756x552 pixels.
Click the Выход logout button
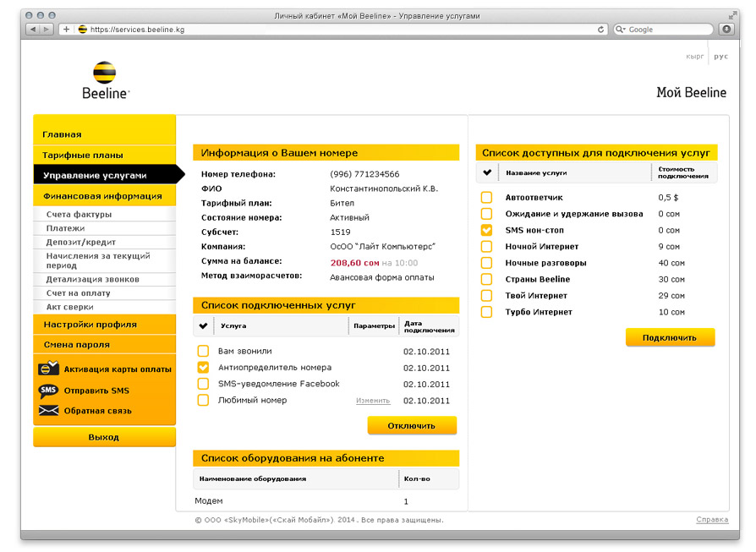(105, 437)
